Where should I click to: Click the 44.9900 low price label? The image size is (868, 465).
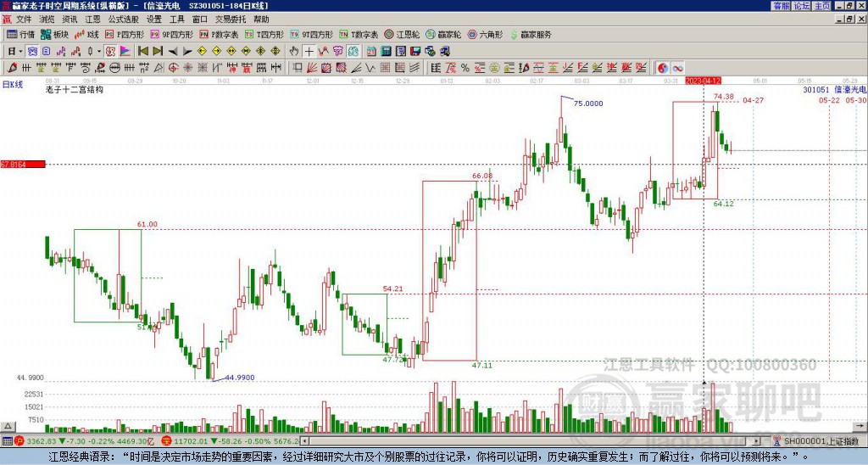[240, 378]
